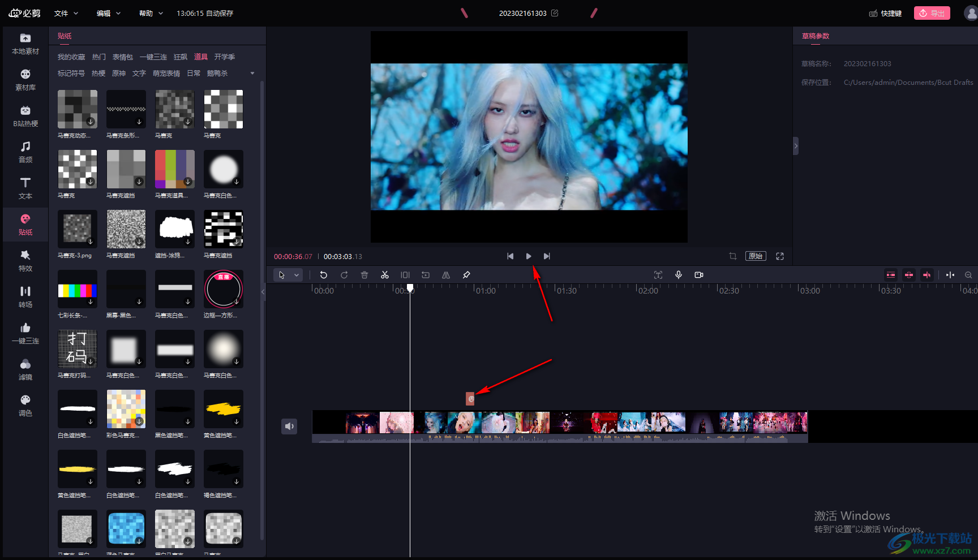Toggle the timeline fit split icon

pyautogui.click(x=950, y=275)
